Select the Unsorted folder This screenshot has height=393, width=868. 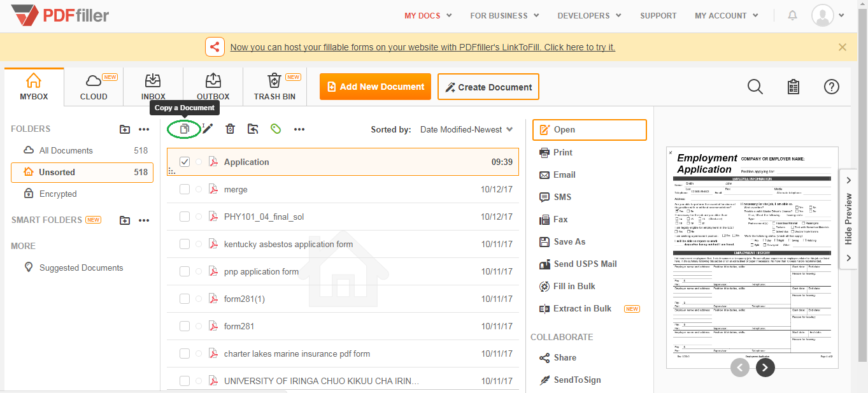click(82, 172)
